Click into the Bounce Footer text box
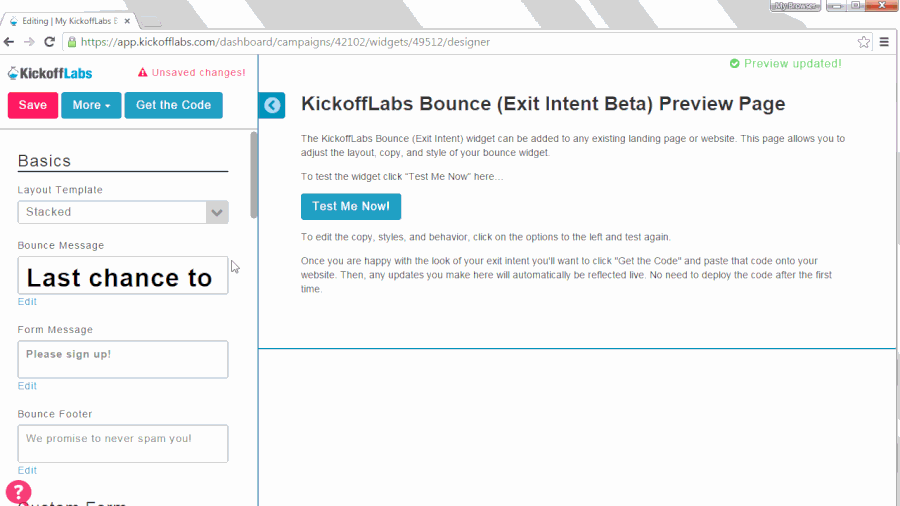Screen dimensions: 900x506 (x=123, y=443)
